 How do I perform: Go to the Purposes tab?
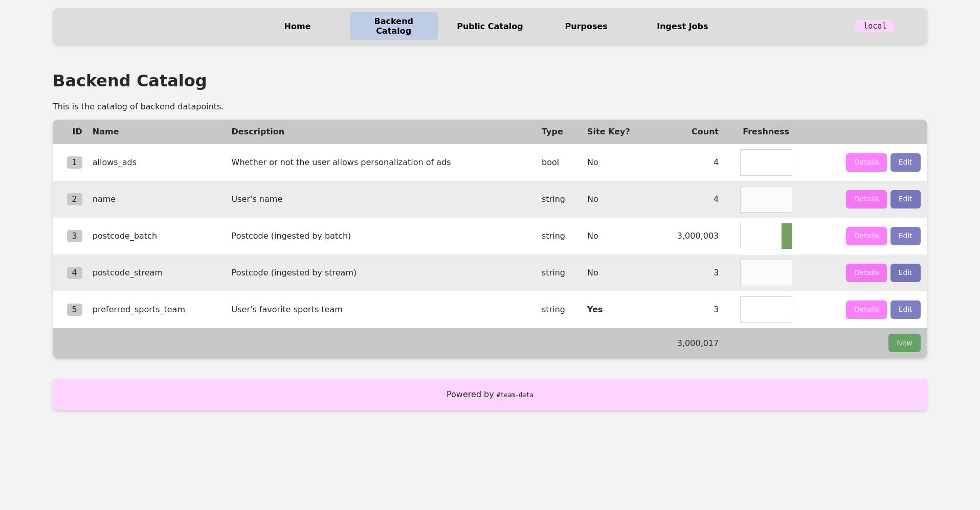coord(586,26)
